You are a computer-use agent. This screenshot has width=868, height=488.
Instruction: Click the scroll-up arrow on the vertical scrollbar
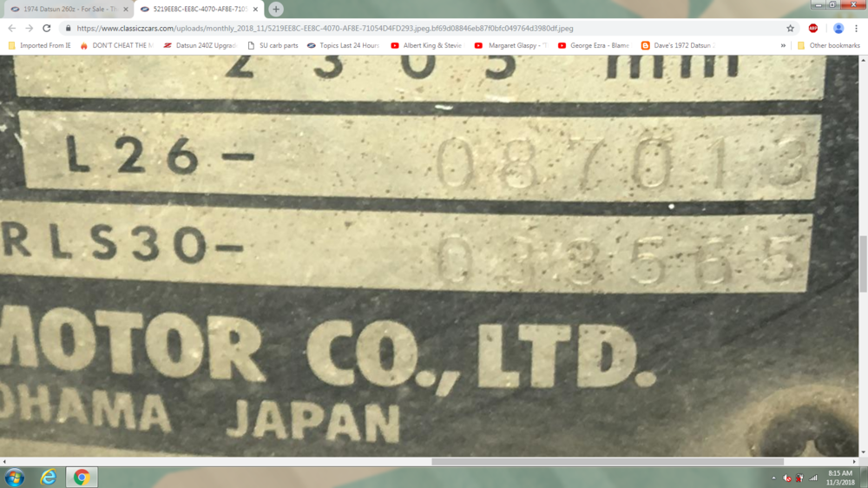[863, 59]
